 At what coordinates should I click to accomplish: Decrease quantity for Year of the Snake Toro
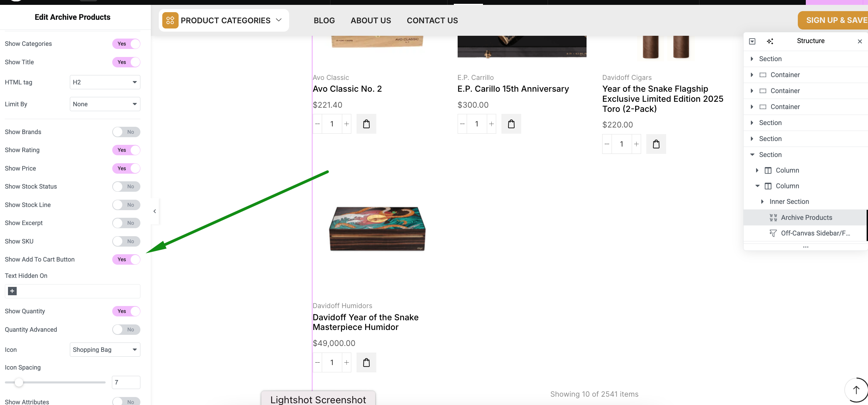[x=607, y=144]
